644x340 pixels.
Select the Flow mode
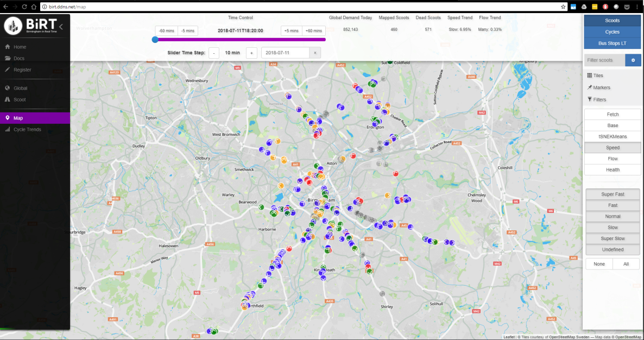[x=613, y=159]
